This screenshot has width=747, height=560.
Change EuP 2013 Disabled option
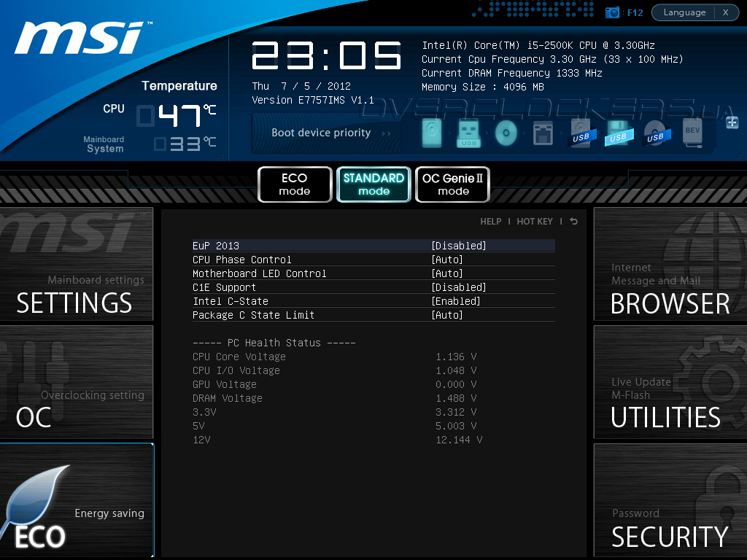[x=459, y=246]
